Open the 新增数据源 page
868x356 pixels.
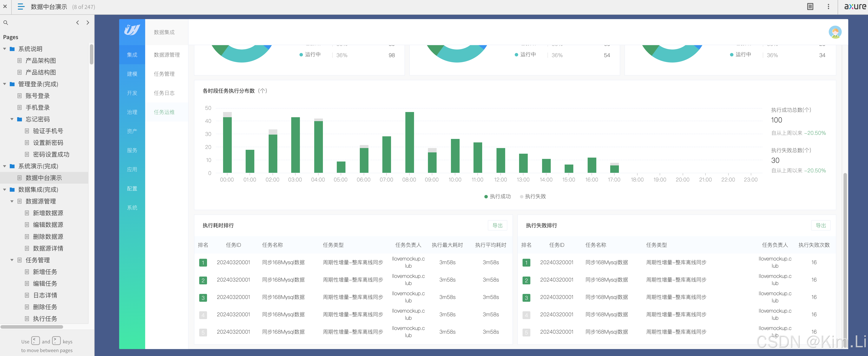pyautogui.click(x=48, y=213)
